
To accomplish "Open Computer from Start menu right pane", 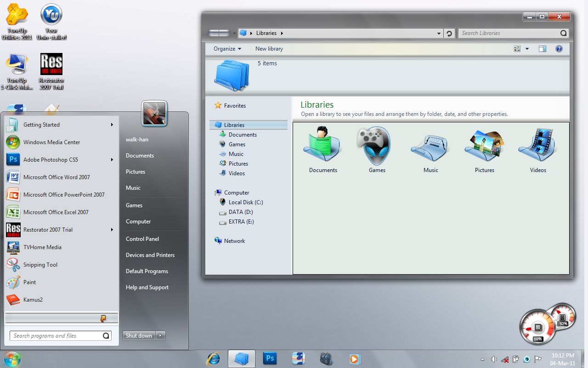I will tap(138, 221).
